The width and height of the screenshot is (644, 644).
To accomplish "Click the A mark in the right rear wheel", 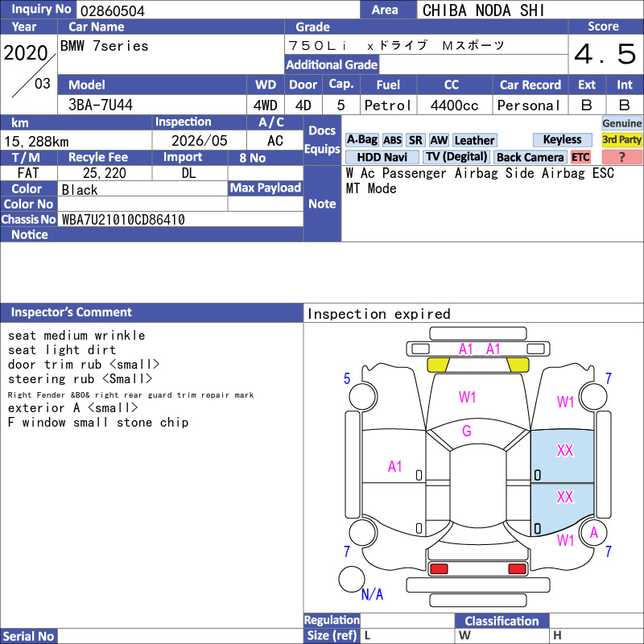I will [593, 532].
